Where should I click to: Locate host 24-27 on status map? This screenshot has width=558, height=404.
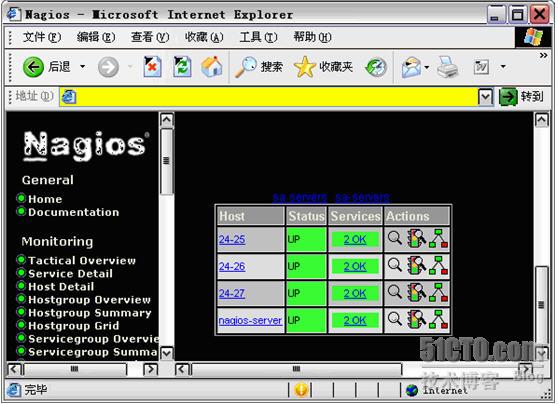click(x=438, y=293)
